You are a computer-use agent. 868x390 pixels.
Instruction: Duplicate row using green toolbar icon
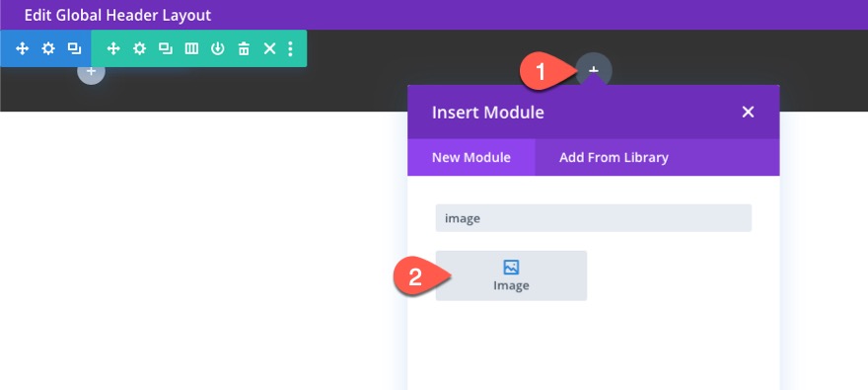tap(166, 48)
